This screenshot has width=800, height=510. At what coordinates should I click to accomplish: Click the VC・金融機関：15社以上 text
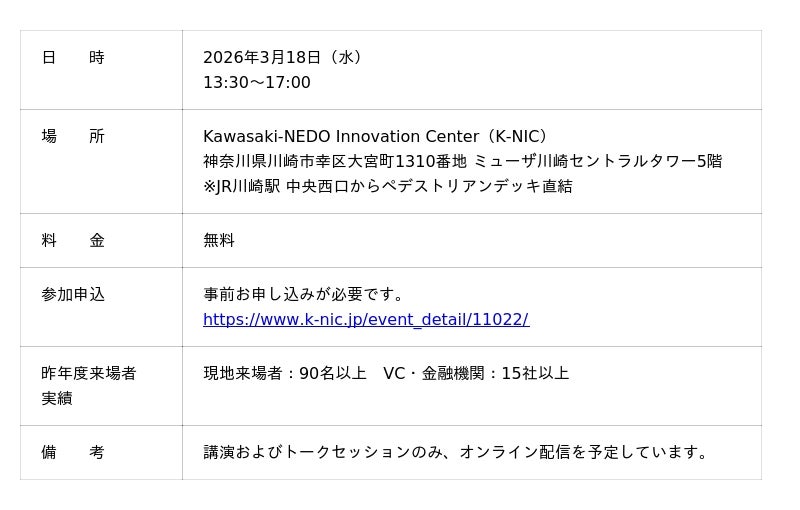pos(476,374)
